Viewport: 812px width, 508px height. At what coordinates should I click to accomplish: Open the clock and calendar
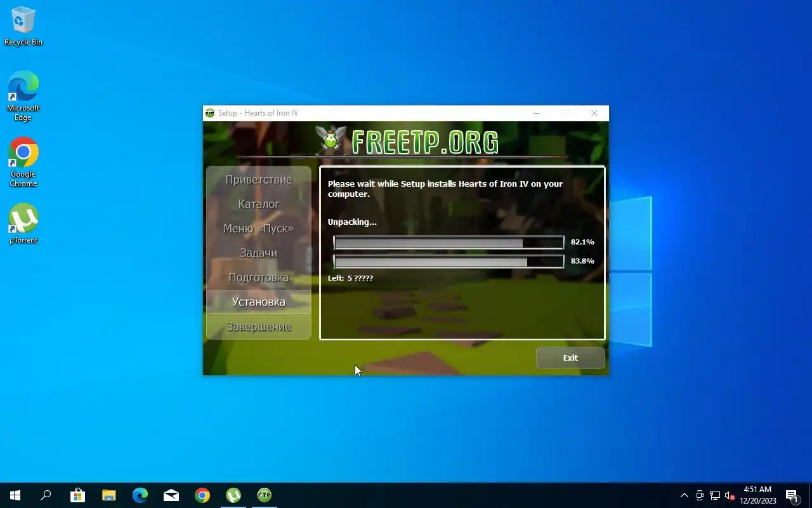coord(757,495)
